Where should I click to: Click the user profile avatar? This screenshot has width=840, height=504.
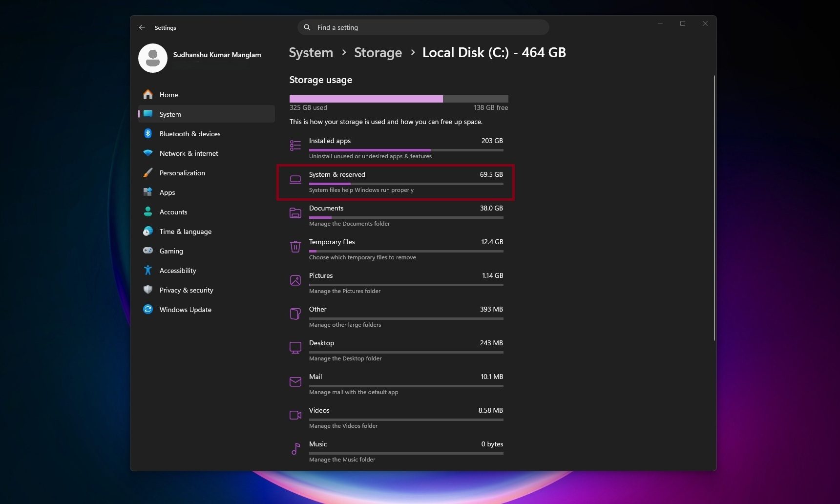153,58
